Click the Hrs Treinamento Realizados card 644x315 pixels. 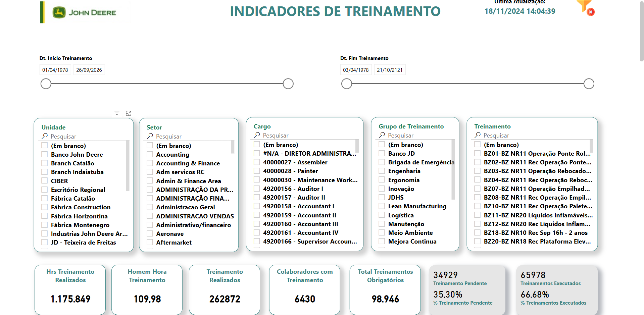(x=70, y=290)
